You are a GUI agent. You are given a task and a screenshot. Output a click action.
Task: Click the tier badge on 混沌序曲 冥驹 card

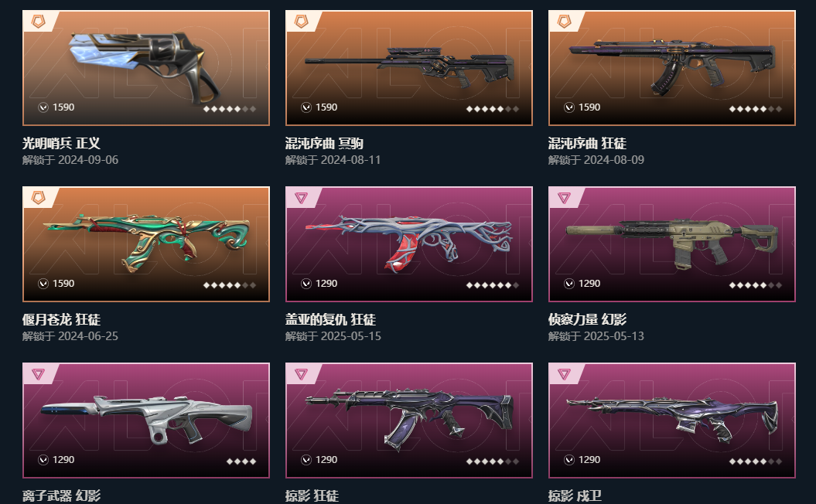tap(302, 22)
